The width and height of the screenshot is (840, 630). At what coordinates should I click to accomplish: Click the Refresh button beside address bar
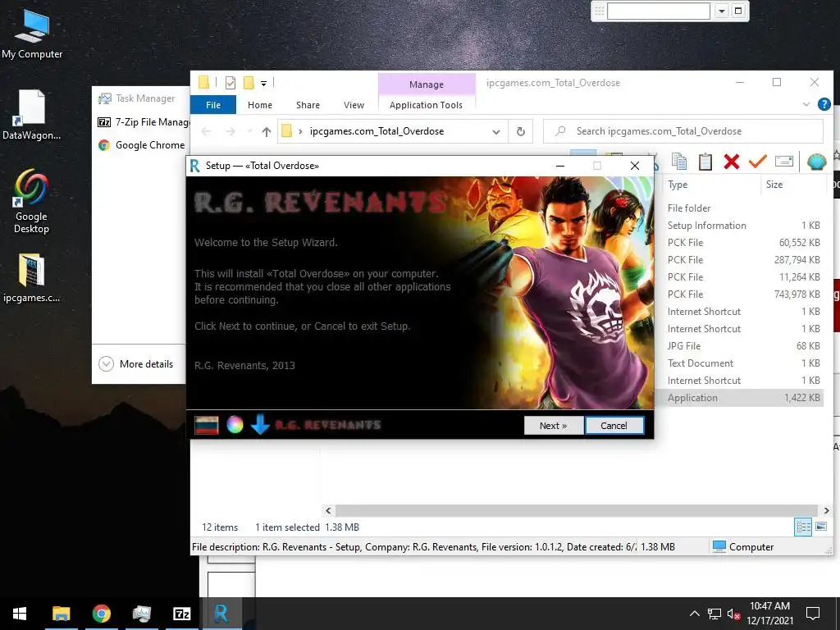coord(520,131)
